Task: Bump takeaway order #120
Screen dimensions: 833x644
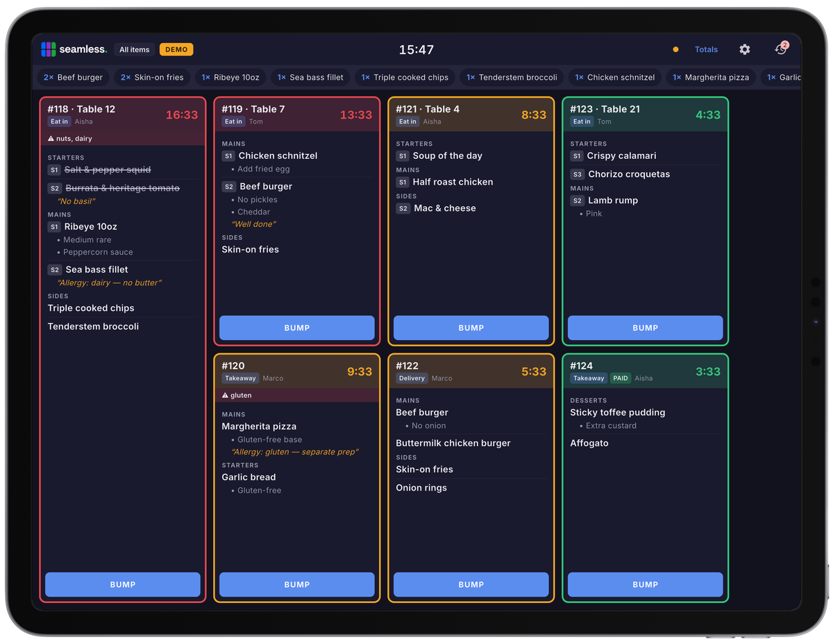Action: click(x=297, y=584)
